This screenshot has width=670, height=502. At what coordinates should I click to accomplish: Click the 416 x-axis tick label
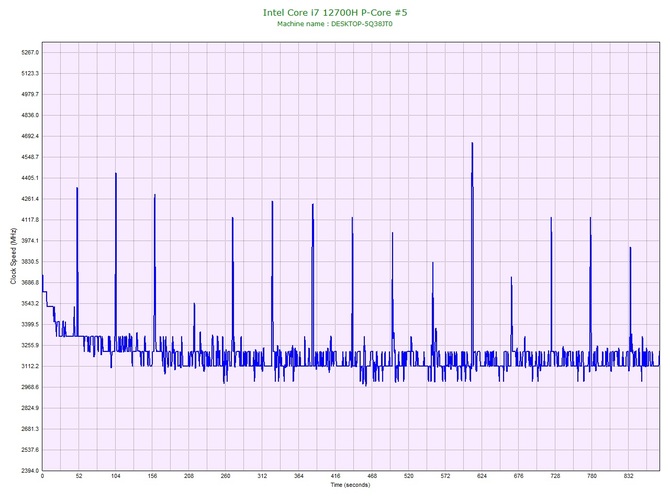click(x=335, y=476)
